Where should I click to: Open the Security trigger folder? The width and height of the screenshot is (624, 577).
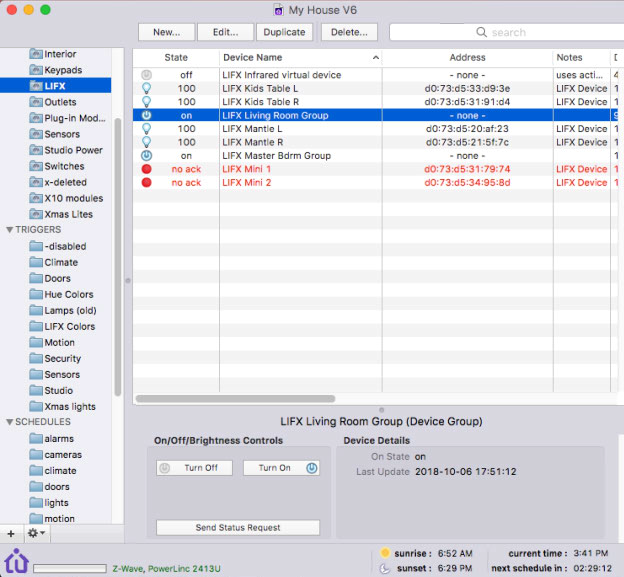pyautogui.click(x=55, y=359)
